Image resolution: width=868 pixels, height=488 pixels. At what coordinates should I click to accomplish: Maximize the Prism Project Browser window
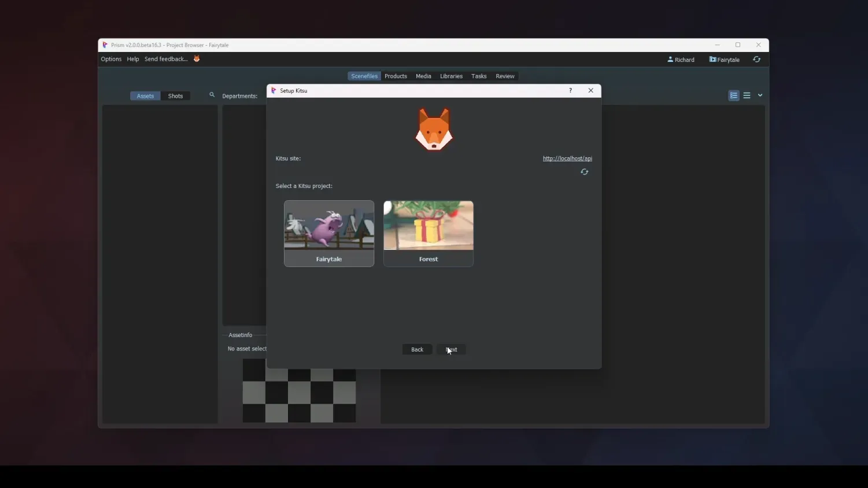pyautogui.click(x=738, y=45)
